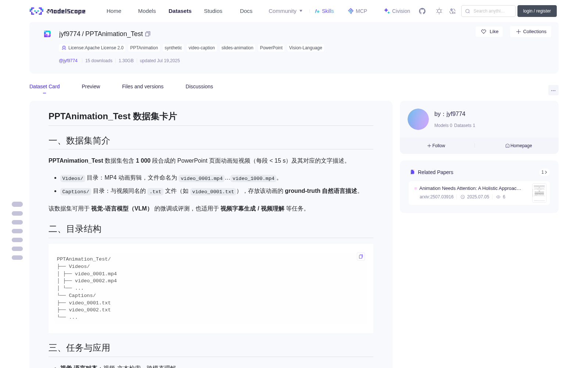Click heading 三、任务与应用

[79, 348]
